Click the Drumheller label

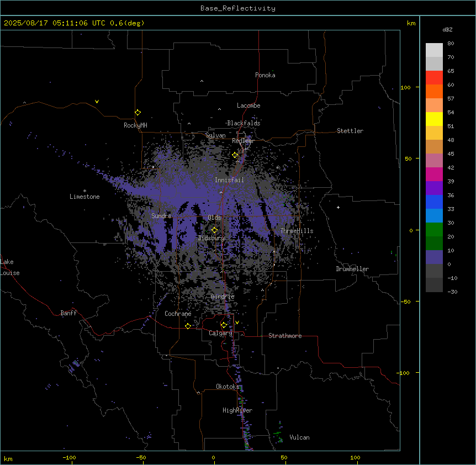coord(352,269)
